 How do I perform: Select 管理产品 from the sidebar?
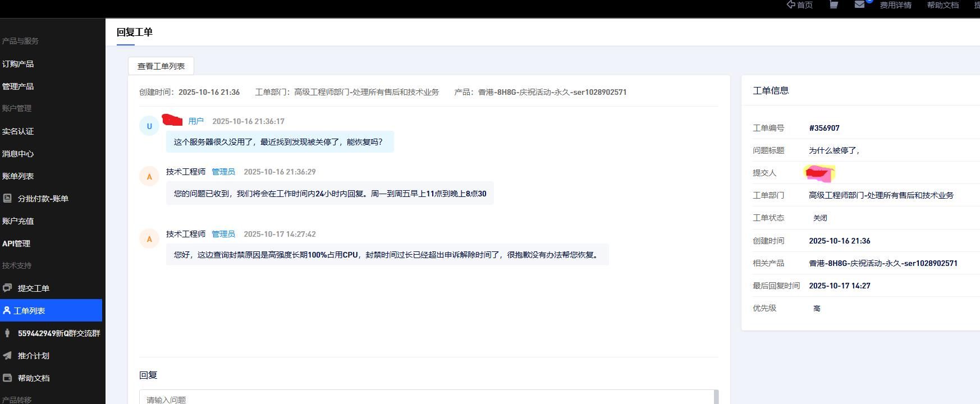click(x=18, y=86)
